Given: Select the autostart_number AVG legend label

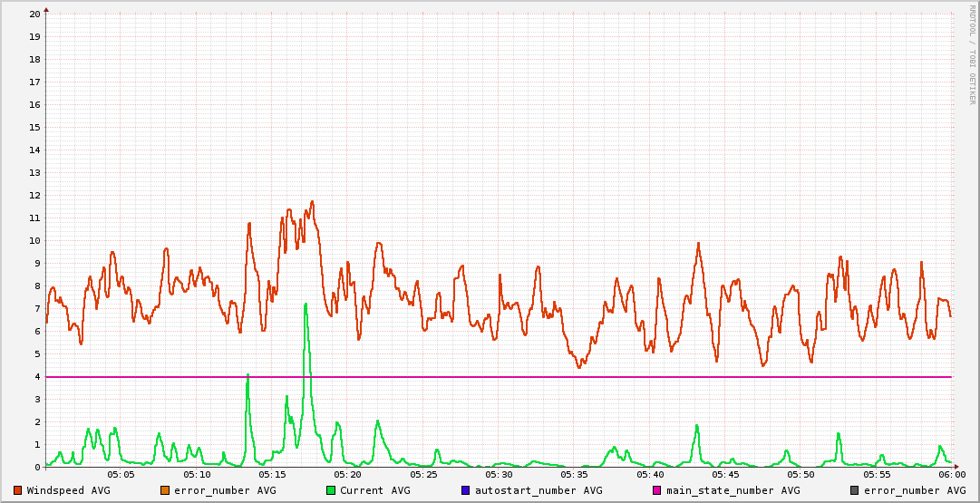Looking at the screenshot, I should pyautogui.click(x=539, y=490).
